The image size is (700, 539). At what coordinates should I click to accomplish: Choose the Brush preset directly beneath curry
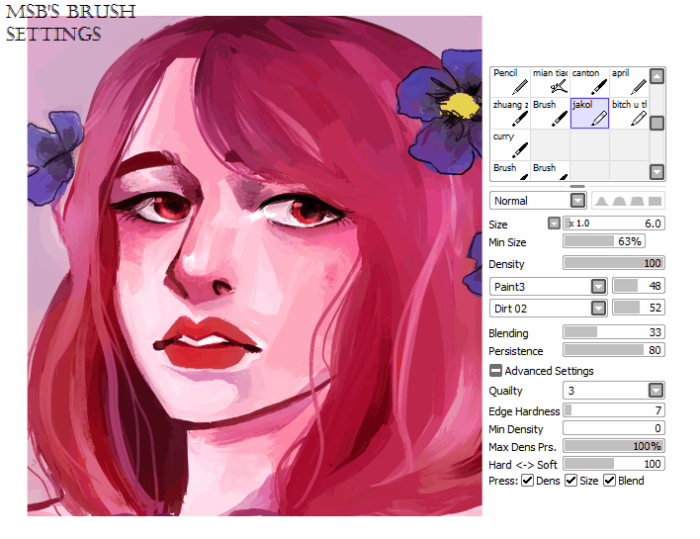click(510, 171)
